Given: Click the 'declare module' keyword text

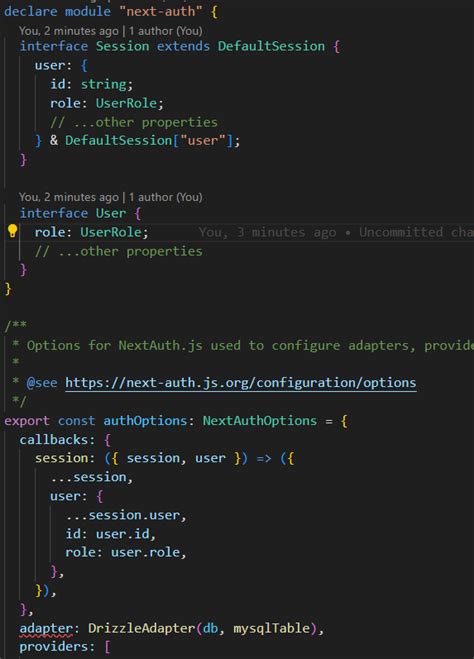Looking at the screenshot, I should pyautogui.click(x=58, y=11).
